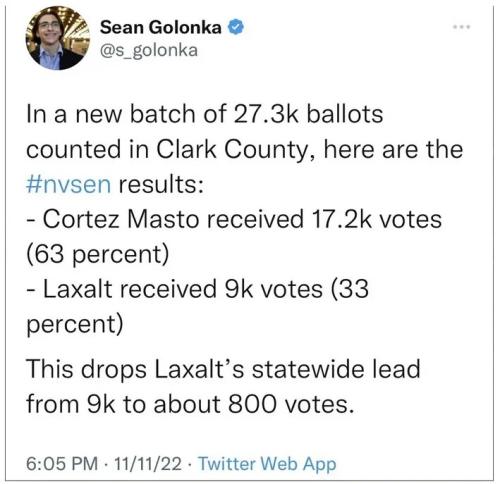Click the blue verified checkmark badge
Image resolution: width=500 pixels, height=484 pixels.
(236, 27)
